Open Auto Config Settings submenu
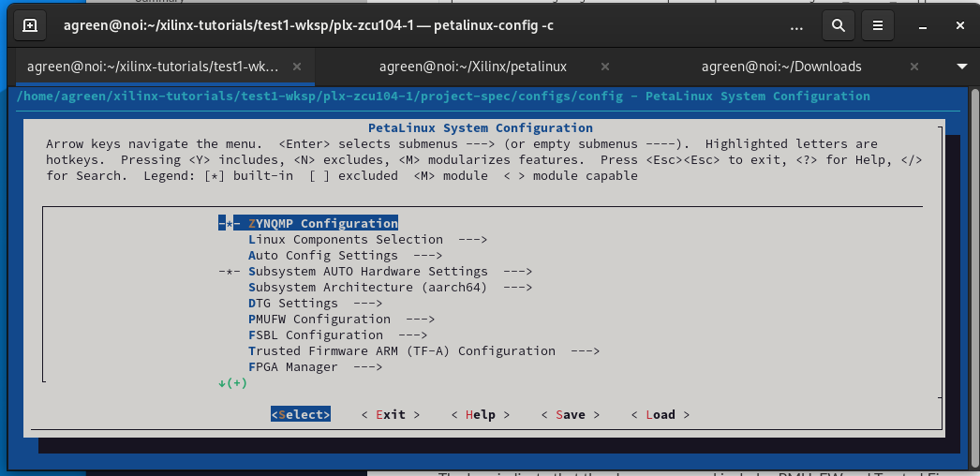Viewport: 980px width, 476px height. [345, 255]
